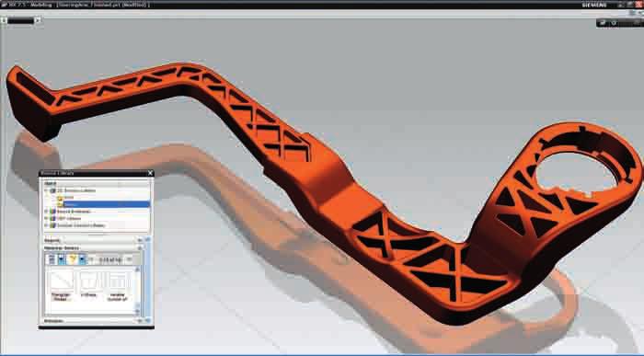644x356 pixels.
Task: Collapse the Search section header
Action: [140, 240]
